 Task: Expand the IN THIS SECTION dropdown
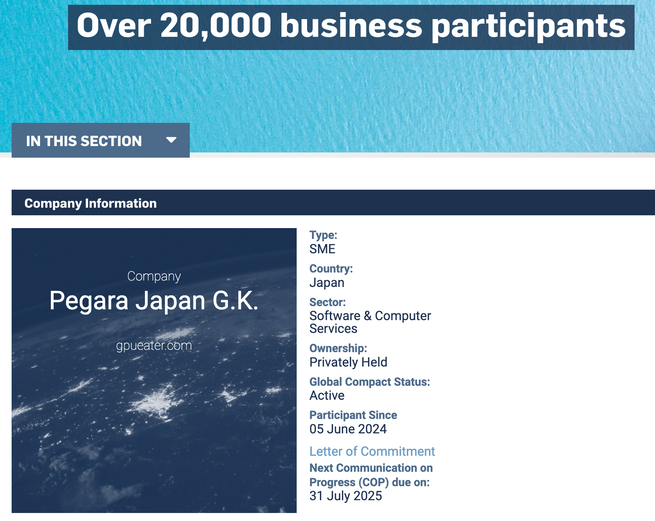[101, 140]
